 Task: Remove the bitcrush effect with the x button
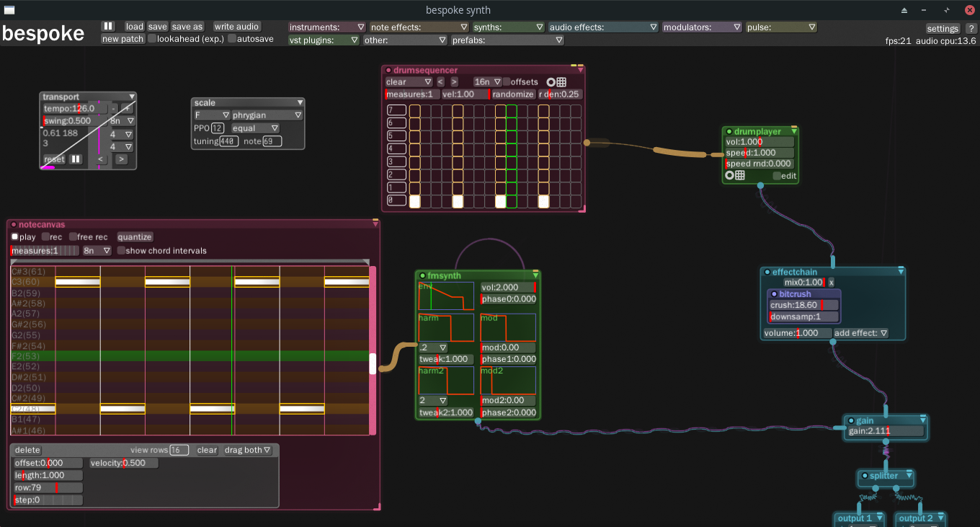tap(831, 283)
